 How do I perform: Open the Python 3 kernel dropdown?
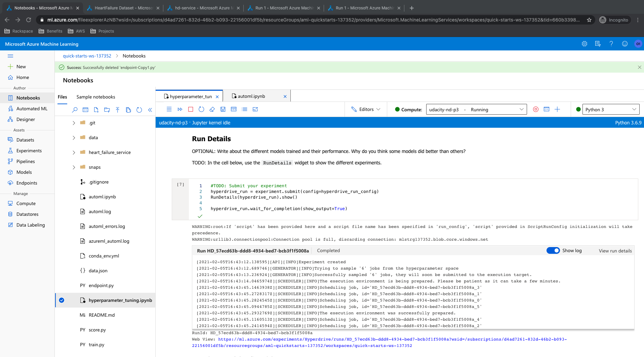pyautogui.click(x=611, y=109)
